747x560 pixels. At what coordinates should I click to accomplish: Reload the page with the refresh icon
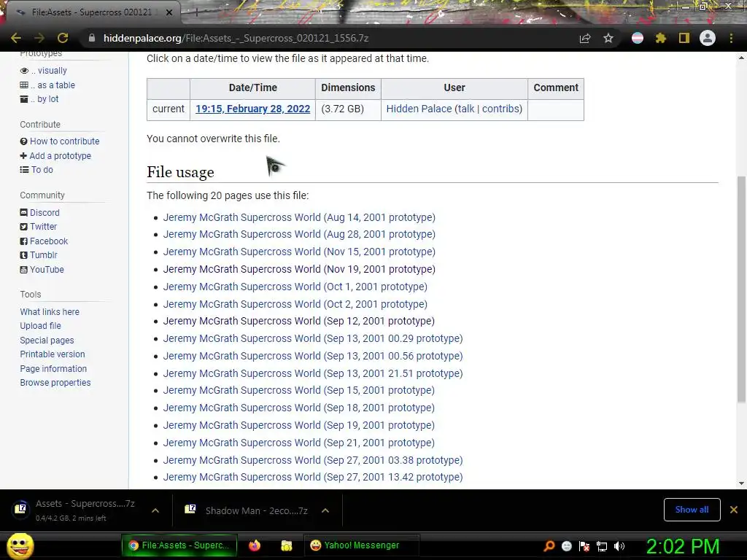[x=63, y=38]
